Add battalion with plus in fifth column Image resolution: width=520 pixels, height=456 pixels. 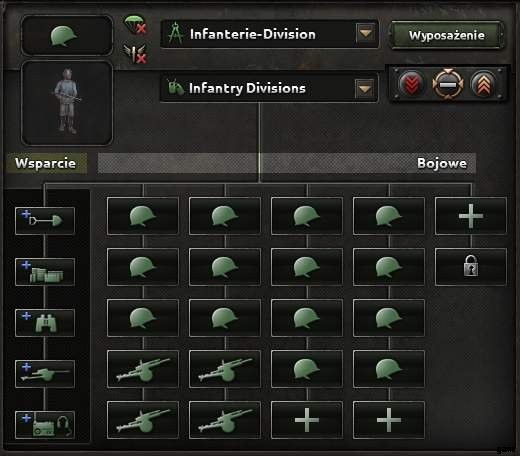tap(471, 216)
